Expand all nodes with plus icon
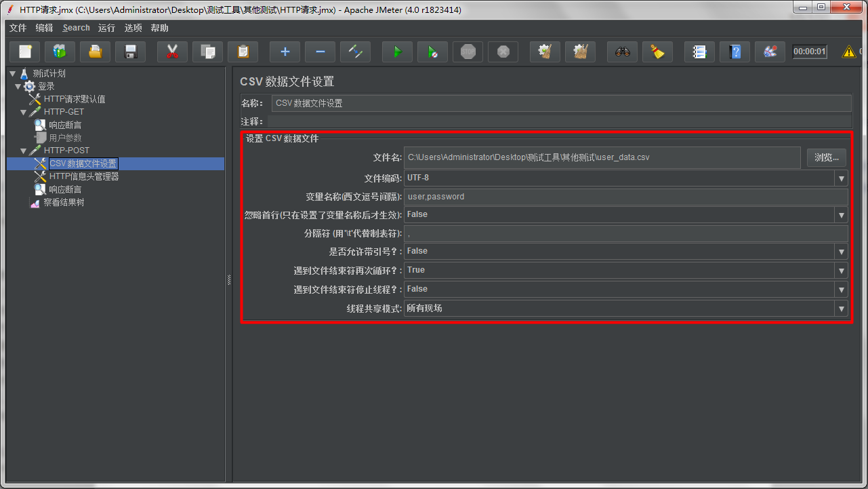The height and width of the screenshot is (489, 868). (285, 52)
